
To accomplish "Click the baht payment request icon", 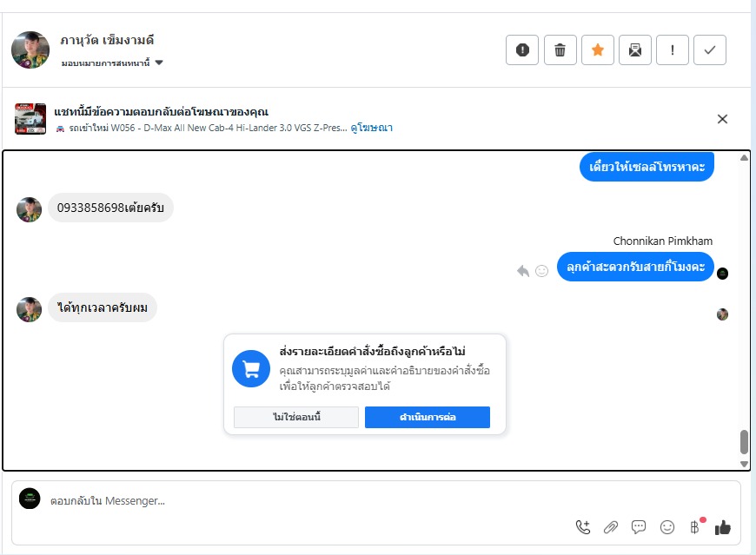I will (x=694, y=527).
